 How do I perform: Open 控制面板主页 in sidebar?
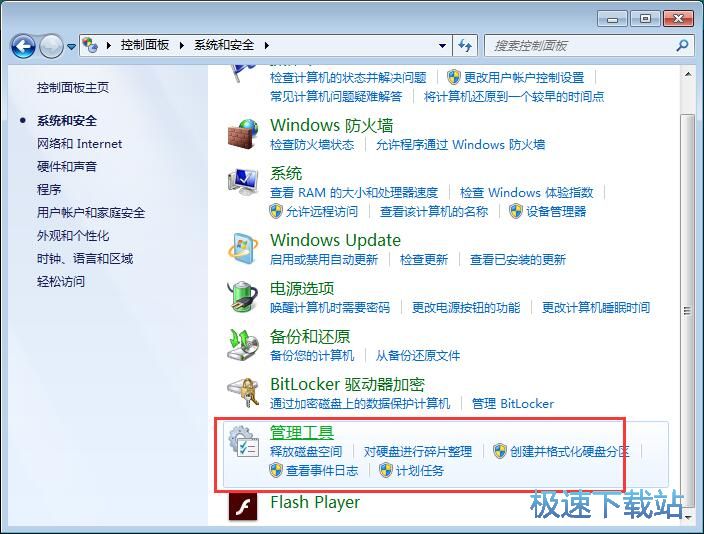click(73, 88)
